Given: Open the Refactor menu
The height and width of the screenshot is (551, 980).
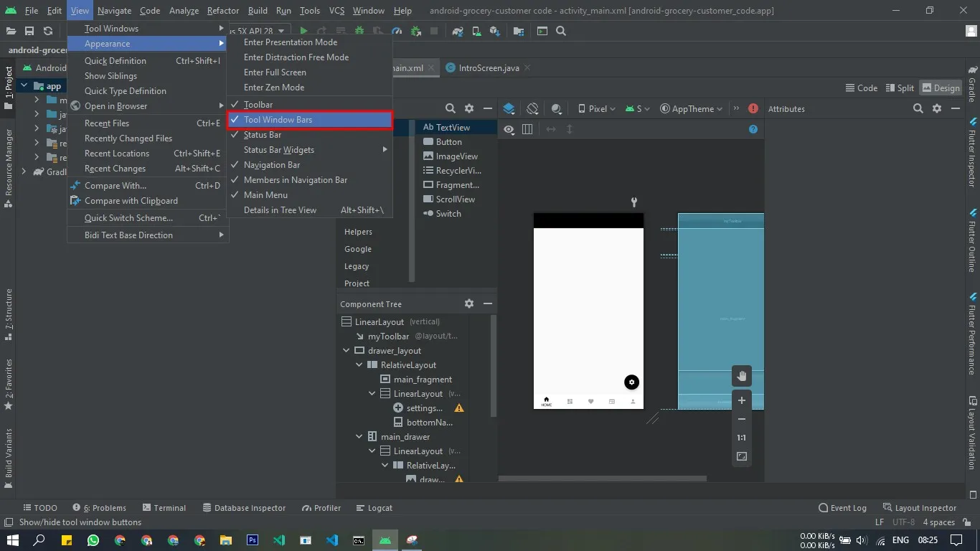Looking at the screenshot, I should pos(222,10).
